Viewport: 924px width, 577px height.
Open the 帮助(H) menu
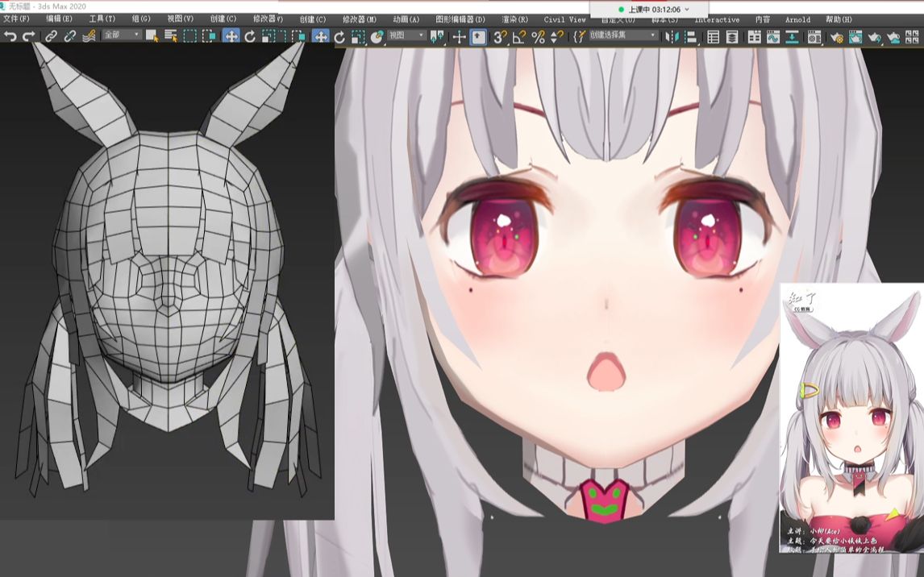[839, 19]
